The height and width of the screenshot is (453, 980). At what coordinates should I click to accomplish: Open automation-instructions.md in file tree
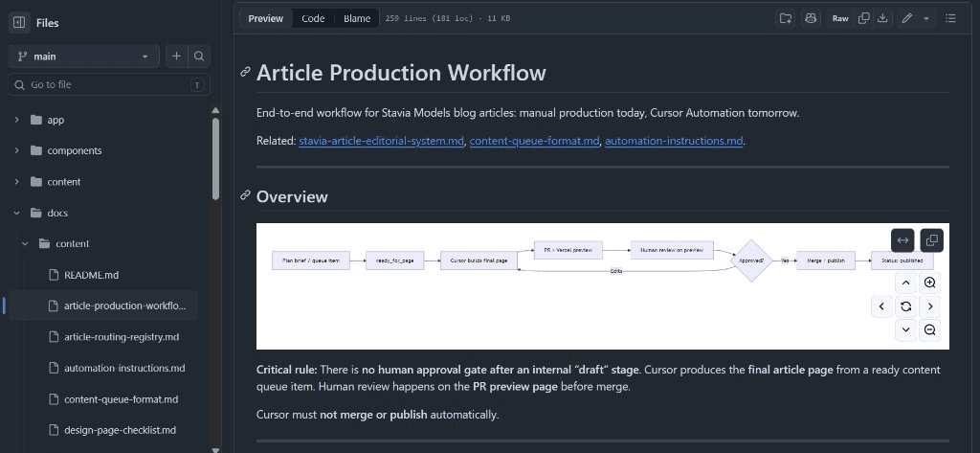[124, 368]
